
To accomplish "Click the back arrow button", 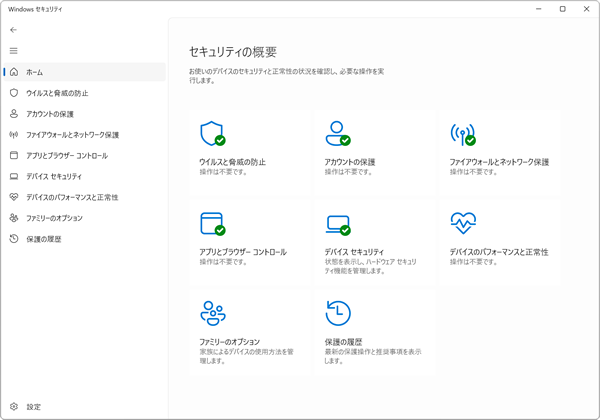I will click(x=14, y=30).
